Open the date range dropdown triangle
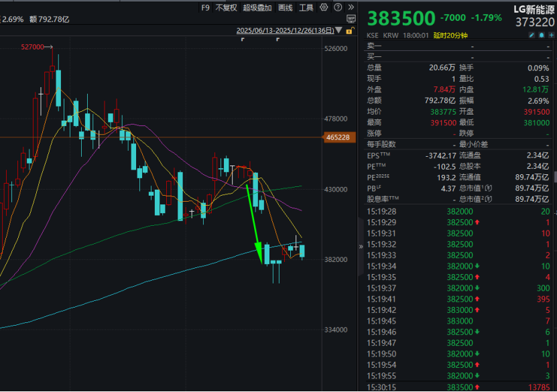Image resolution: width=557 pixels, height=392 pixels. tap(339, 31)
